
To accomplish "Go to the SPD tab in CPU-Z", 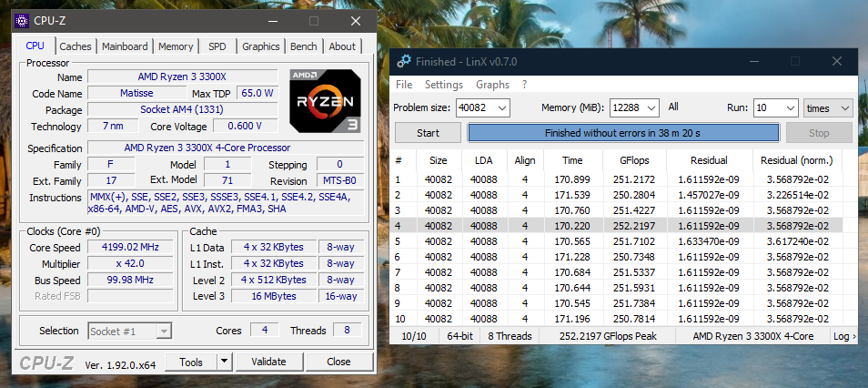I will tap(217, 46).
